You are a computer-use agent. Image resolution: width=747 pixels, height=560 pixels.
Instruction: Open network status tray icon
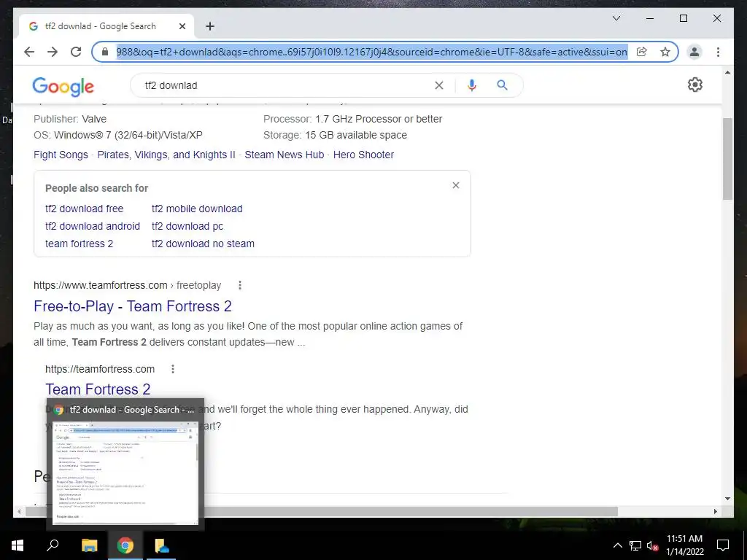coord(635,545)
